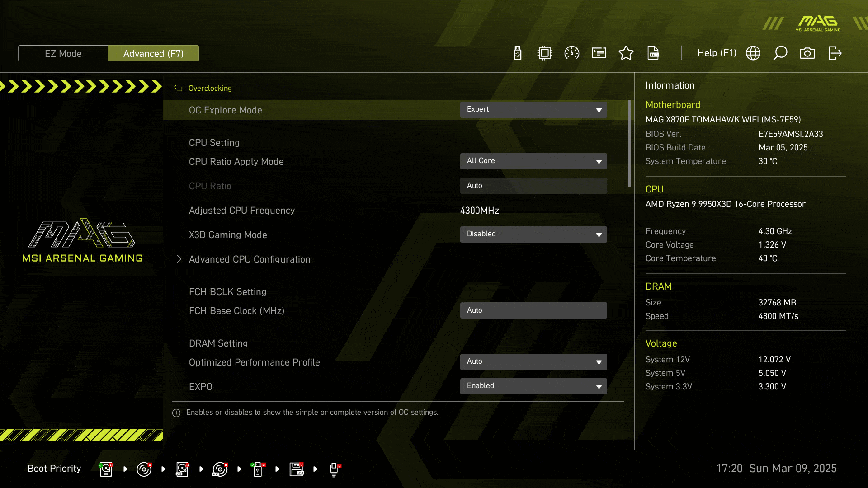Select the USB optical disc boot icon

(x=220, y=469)
